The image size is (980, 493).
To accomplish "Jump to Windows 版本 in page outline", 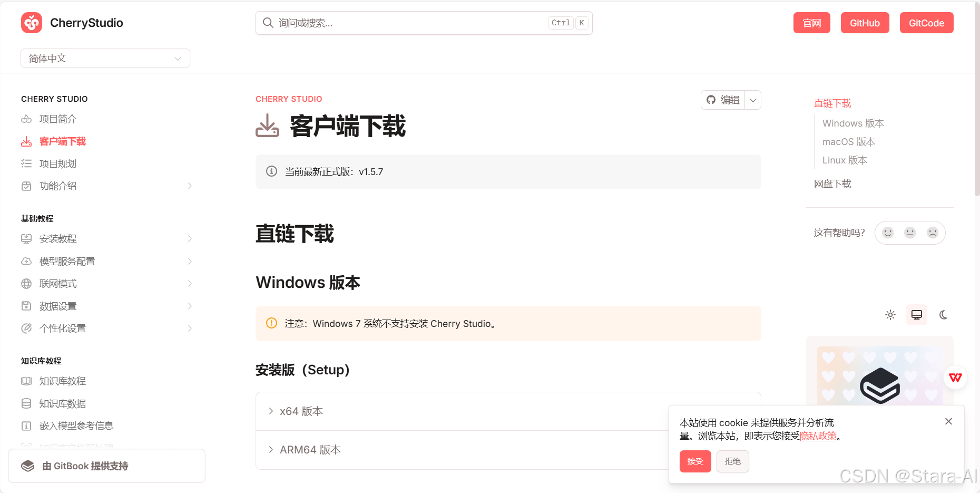I will [853, 123].
